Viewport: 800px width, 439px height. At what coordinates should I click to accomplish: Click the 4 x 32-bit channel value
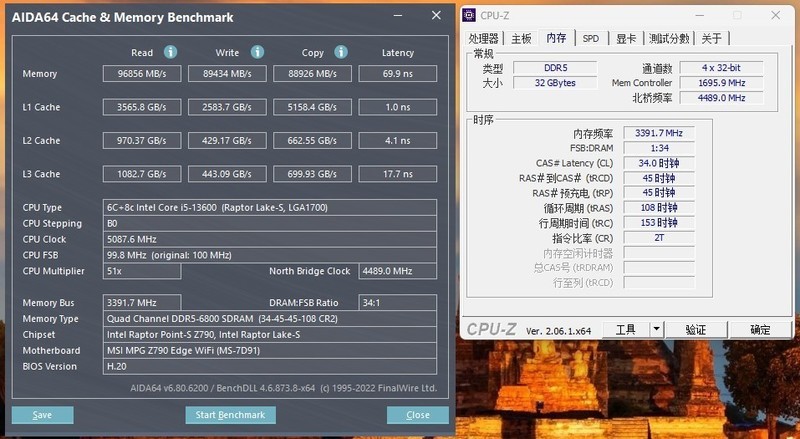pos(721,67)
